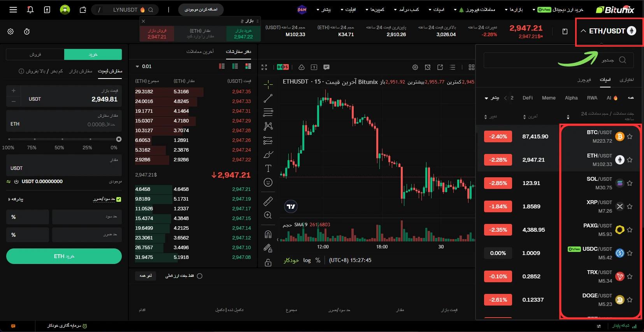Select the trend line drawing tool
The width and height of the screenshot is (644, 332).
point(268,98)
